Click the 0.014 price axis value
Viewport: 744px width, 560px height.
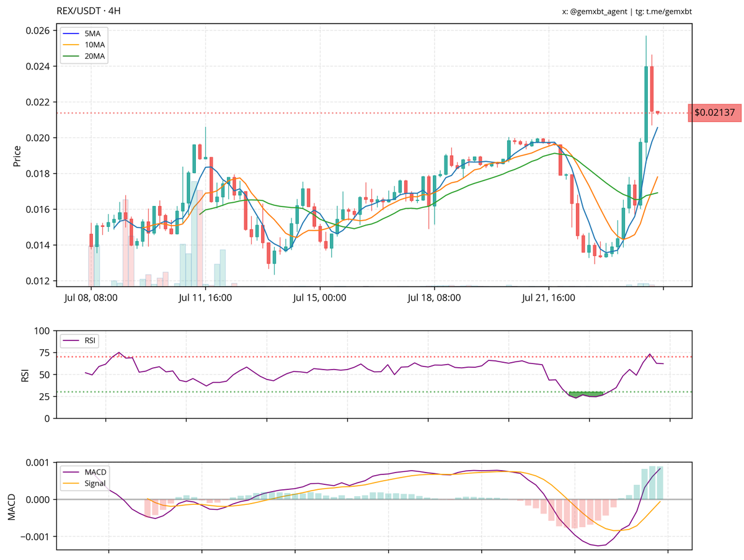coord(38,245)
